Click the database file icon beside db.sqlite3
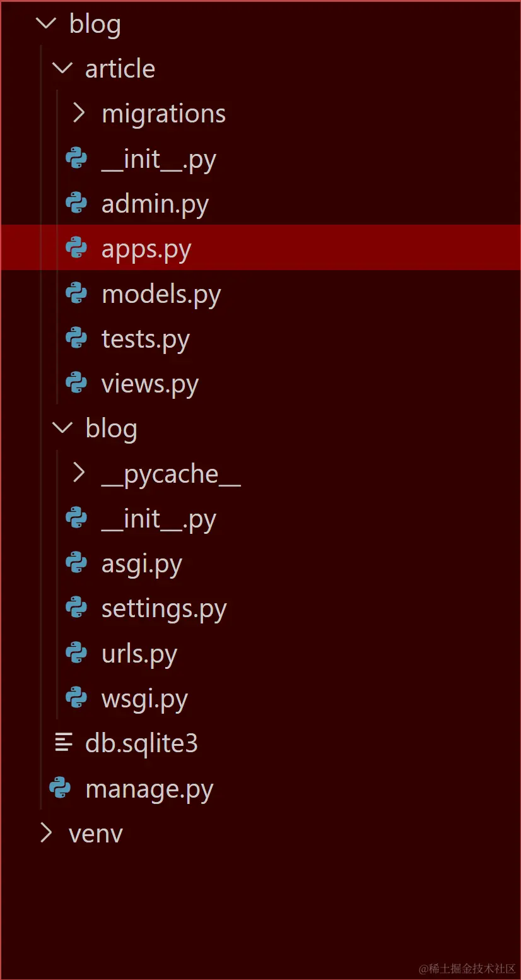 click(x=63, y=743)
